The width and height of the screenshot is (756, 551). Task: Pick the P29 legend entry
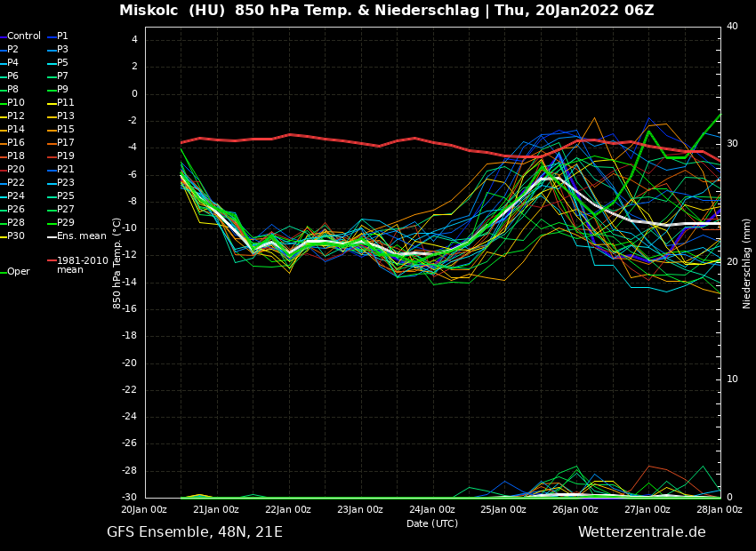pos(66,223)
